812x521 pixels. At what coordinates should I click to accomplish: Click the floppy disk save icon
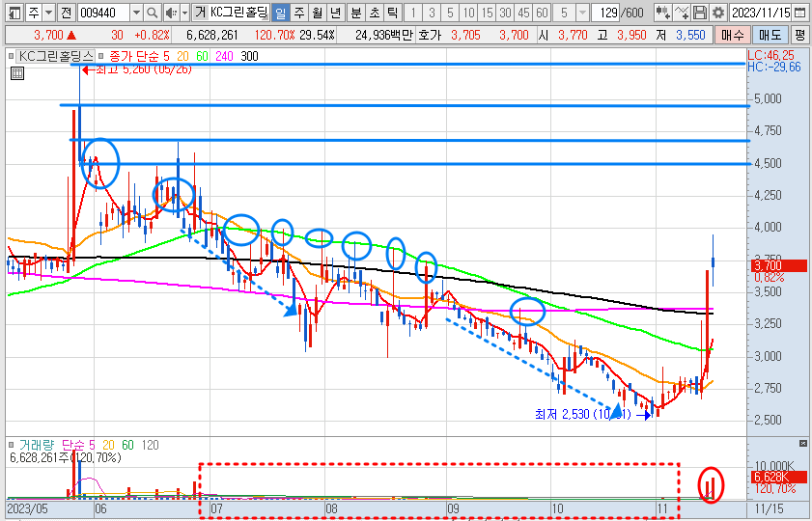[700, 13]
